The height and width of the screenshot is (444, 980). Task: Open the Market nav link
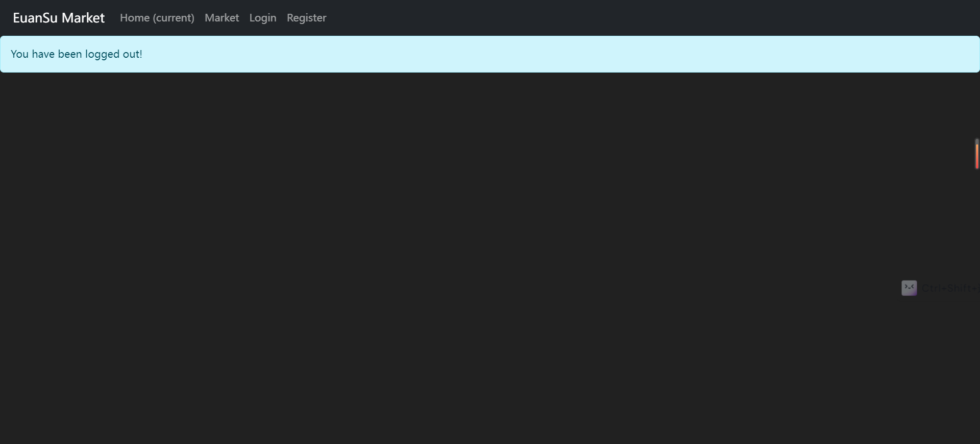pos(222,18)
